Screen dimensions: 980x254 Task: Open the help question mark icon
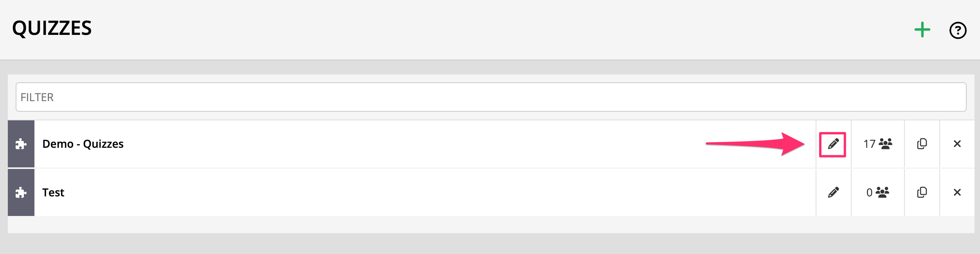(x=958, y=30)
